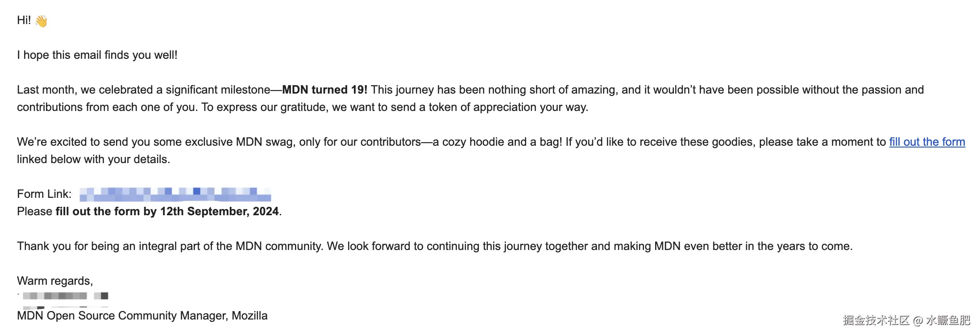The image size is (980, 336).
Task: Click 'contributions from each one of you'
Action: pyautogui.click(x=107, y=107)
